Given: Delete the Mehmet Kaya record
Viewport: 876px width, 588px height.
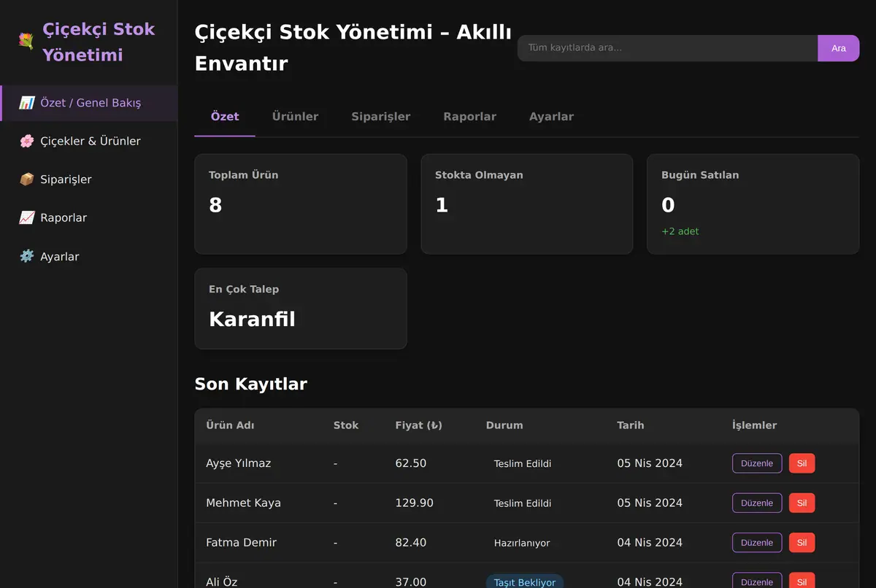Looking at the screenshot, I should coord(802,503).
